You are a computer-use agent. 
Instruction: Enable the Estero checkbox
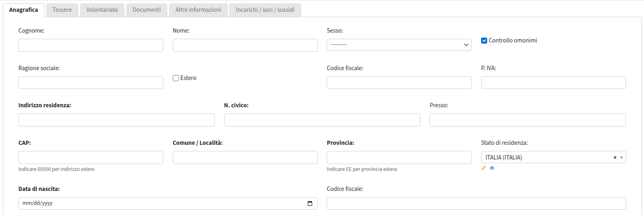click(176, 78)
